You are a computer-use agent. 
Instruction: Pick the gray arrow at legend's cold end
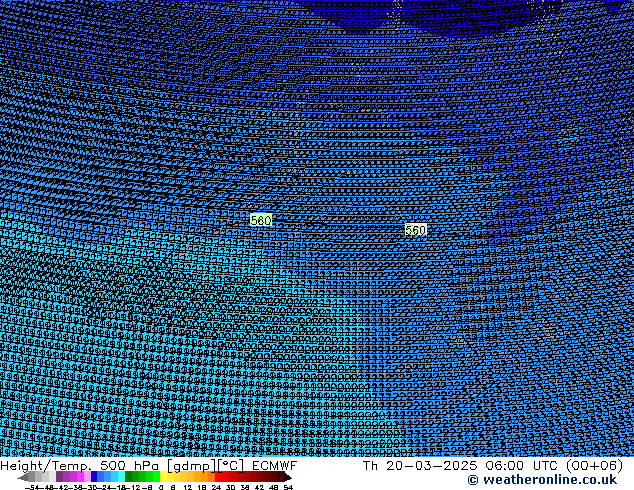23,477
